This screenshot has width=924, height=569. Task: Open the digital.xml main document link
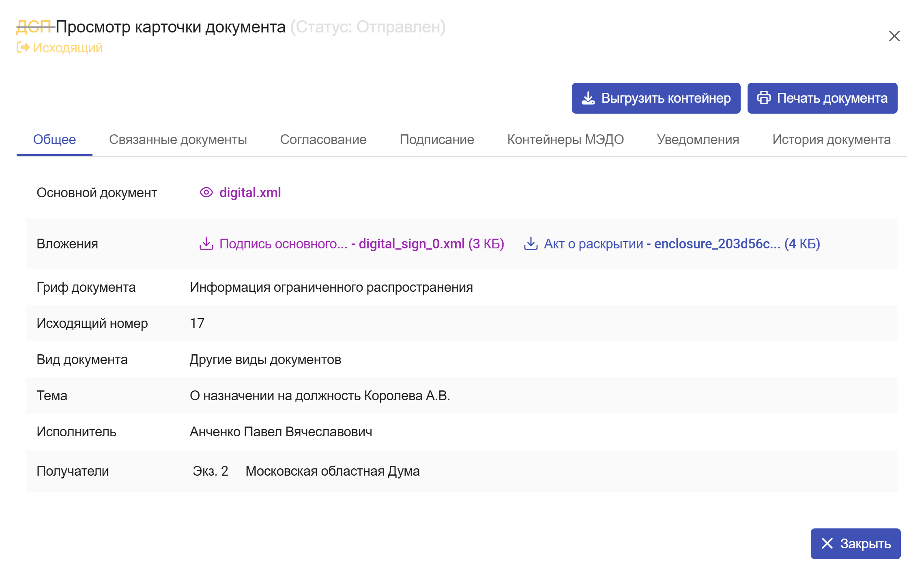(250, 192)
